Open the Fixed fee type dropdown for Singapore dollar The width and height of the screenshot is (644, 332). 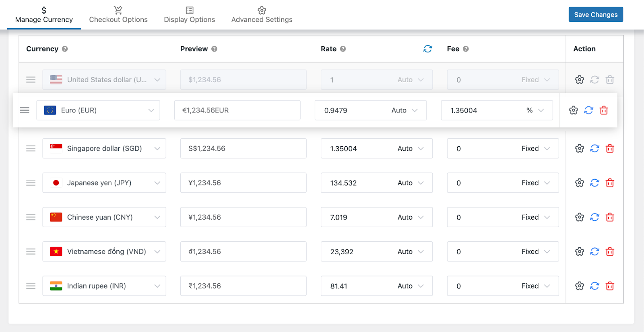(535, 149)
